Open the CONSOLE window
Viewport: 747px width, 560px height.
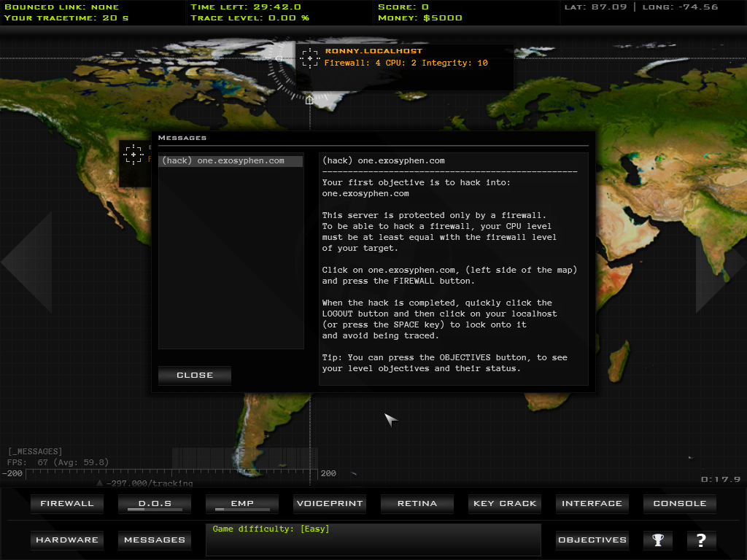click(679, 504)
